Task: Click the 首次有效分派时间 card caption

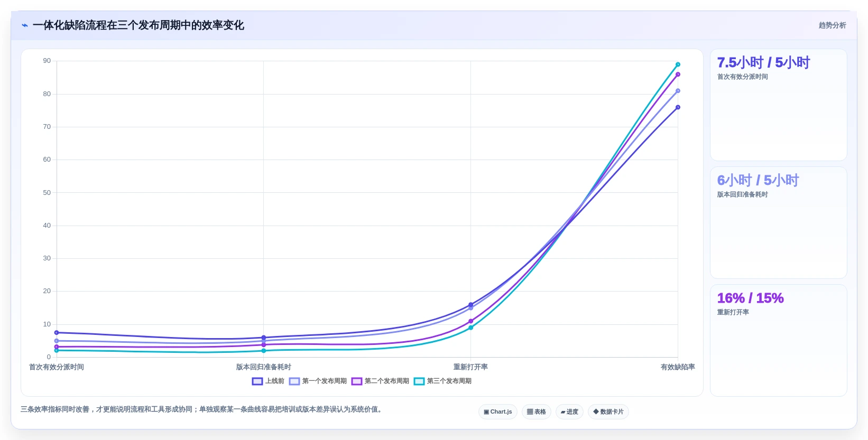Action: (742, 77)
